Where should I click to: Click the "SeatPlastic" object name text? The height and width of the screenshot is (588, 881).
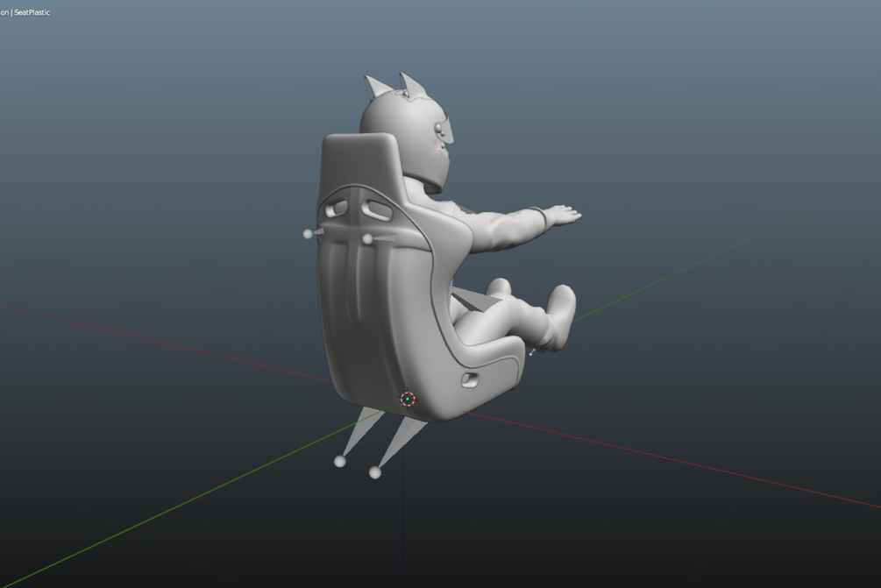pos(32,12)
